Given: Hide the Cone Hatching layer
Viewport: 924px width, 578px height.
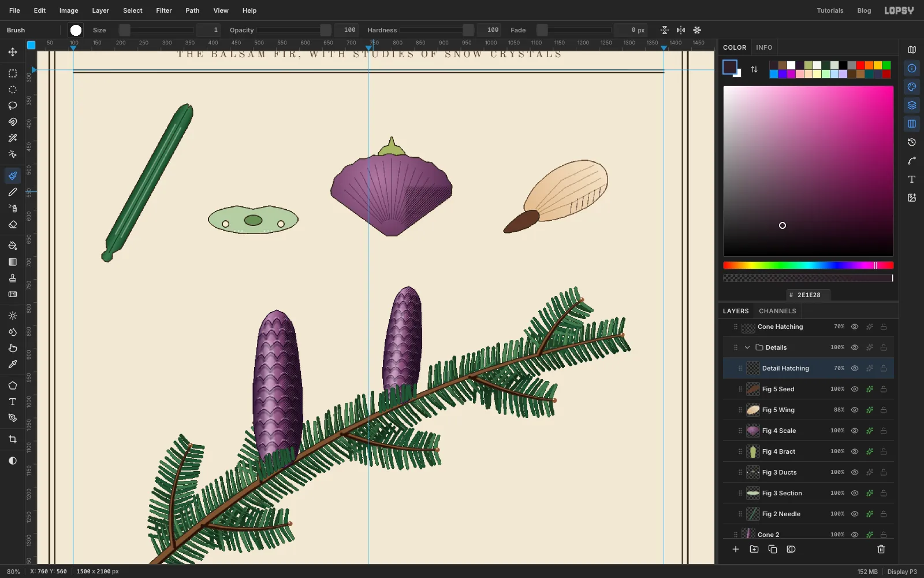Looking at the screenshot, I should pyautogui.click(x=855, y=327).
